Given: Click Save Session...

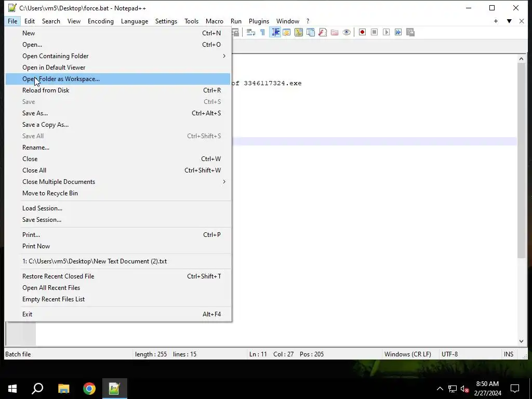Looking at the screenshot, I should [118, 220].
